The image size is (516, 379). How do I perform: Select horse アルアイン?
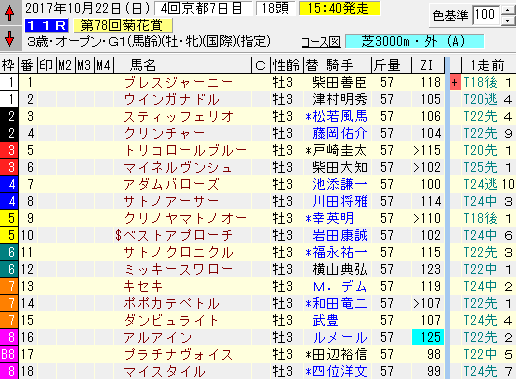[x=158, y=337]
